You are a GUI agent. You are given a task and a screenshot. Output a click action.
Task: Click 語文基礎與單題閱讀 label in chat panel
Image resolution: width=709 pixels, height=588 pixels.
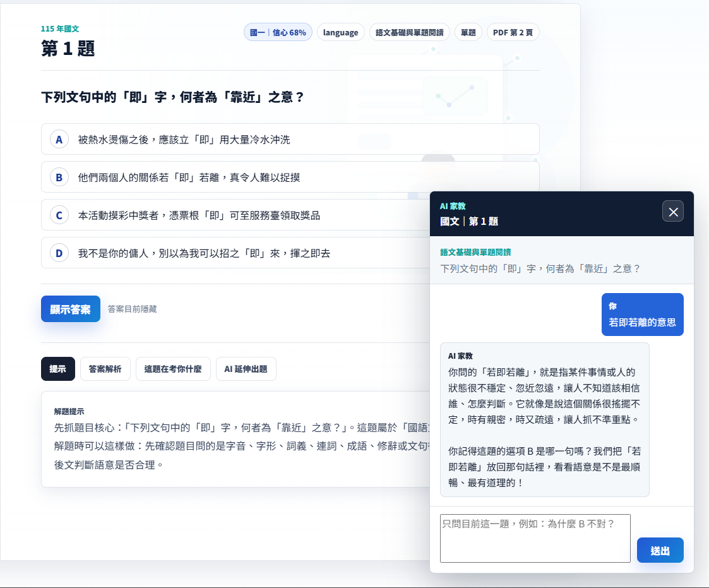click(475, 253)
